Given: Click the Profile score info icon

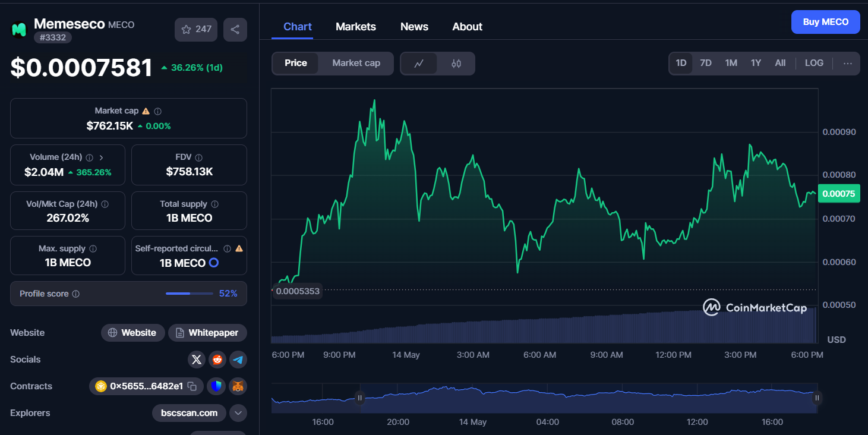Looking at the screenshot, I should point(76,294).
